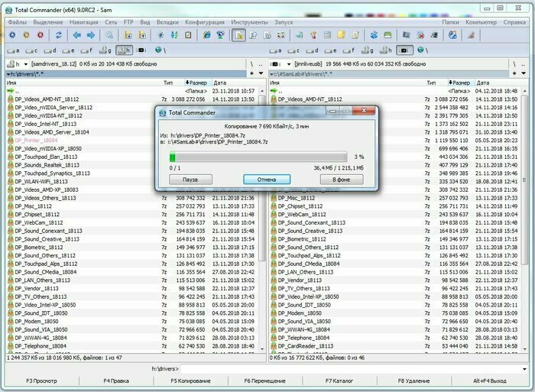
Task: Go to parent folder in right panel dots button
Action: [524, 63]
